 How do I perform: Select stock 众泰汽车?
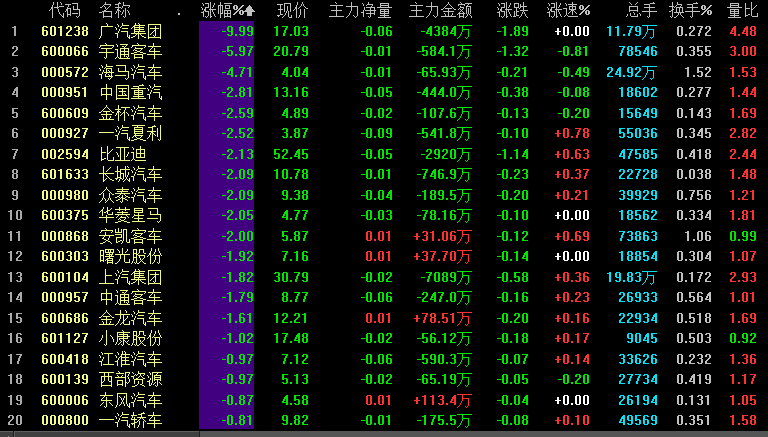pyautogui.click(x=130, y=195)
